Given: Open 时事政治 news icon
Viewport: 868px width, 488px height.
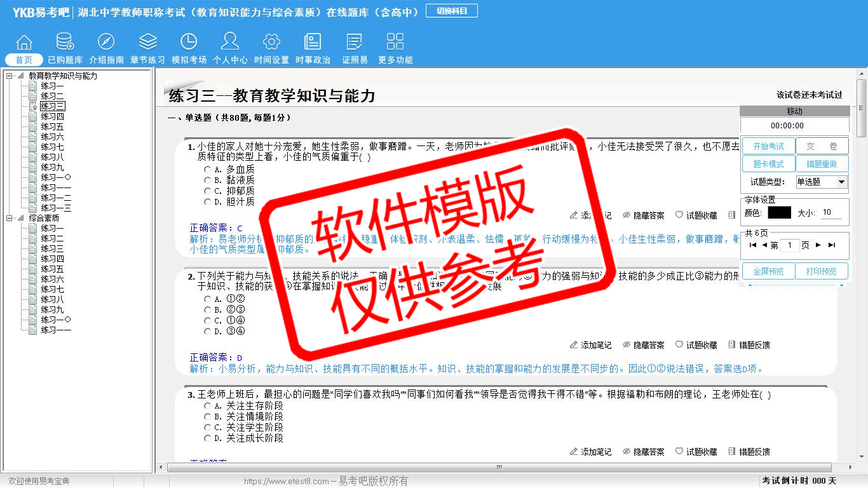Looking at the screenshot, I should [x=313, y=43].
